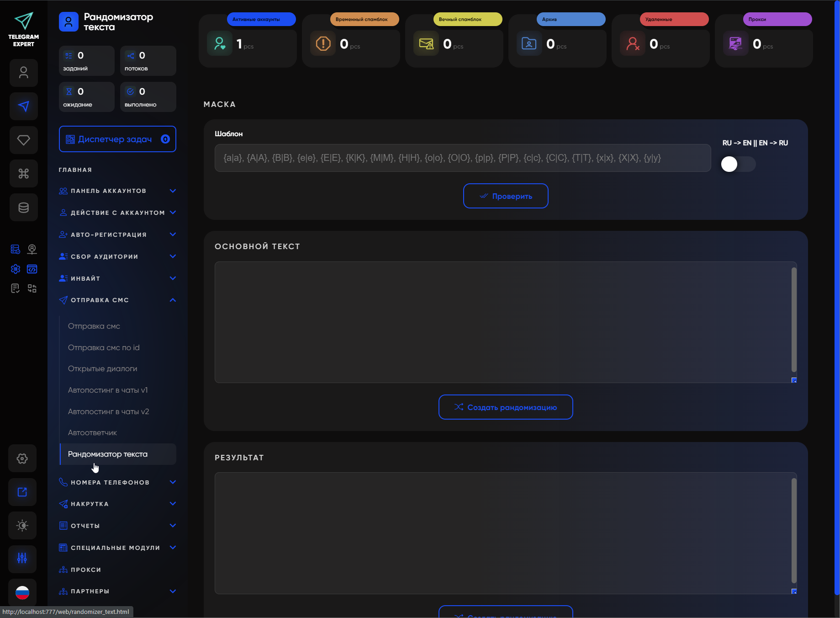Click inside the Шаблон template input field
The width and height of the screenshot is (840, 618).
(461, 158)
